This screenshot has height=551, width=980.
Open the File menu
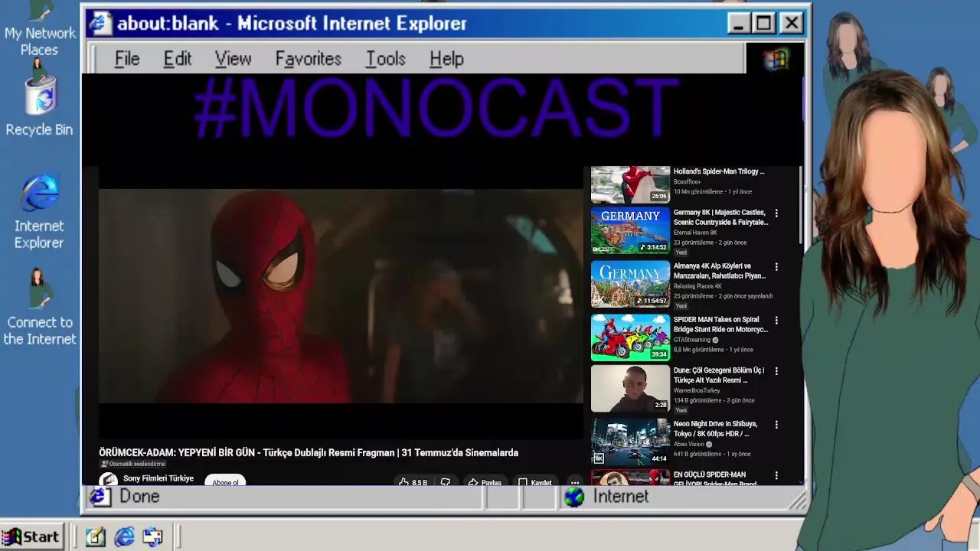pos(127,59)
